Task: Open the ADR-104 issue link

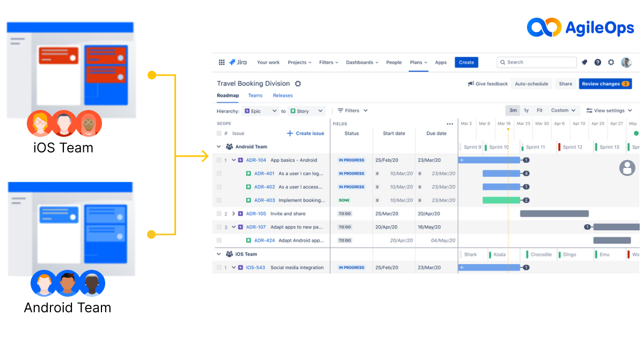Action: click(256, 160)
